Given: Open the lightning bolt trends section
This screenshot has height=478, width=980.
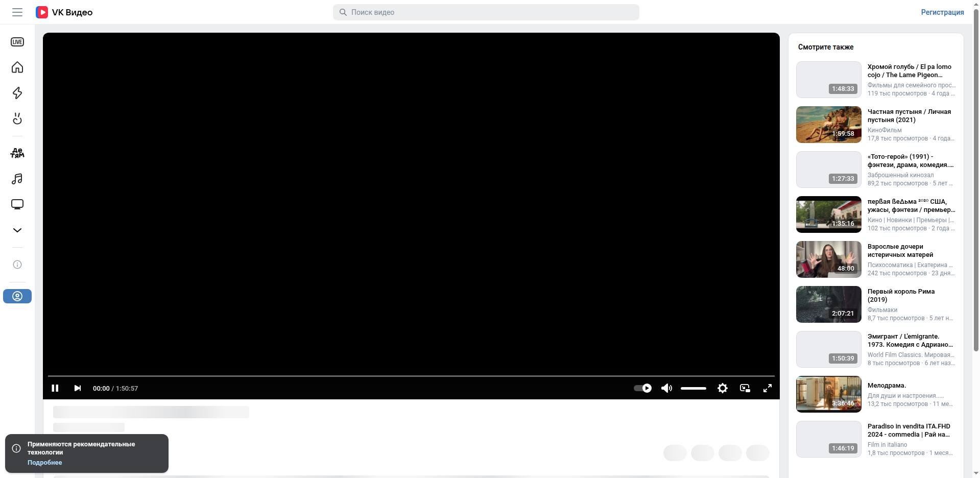Looking at the screenshot, I should [17, 93].
